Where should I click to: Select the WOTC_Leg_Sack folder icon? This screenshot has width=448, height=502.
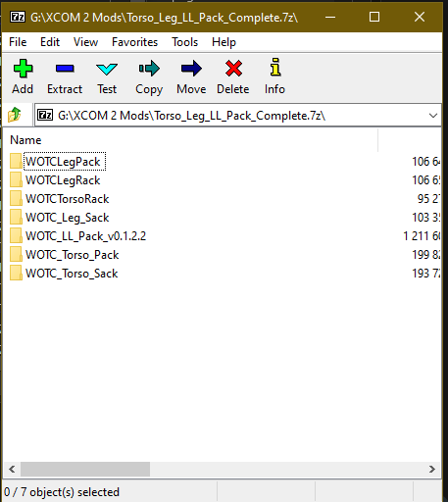tap(16, 217)
